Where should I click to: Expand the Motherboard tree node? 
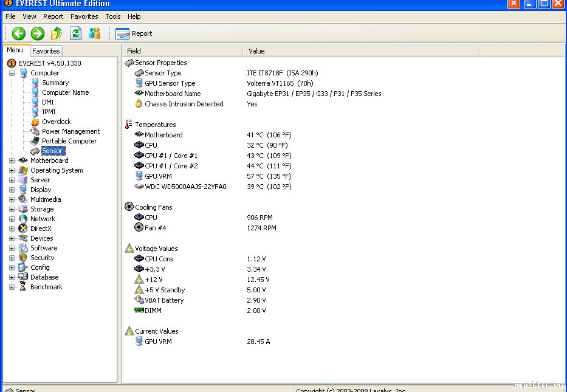[12, 160]
